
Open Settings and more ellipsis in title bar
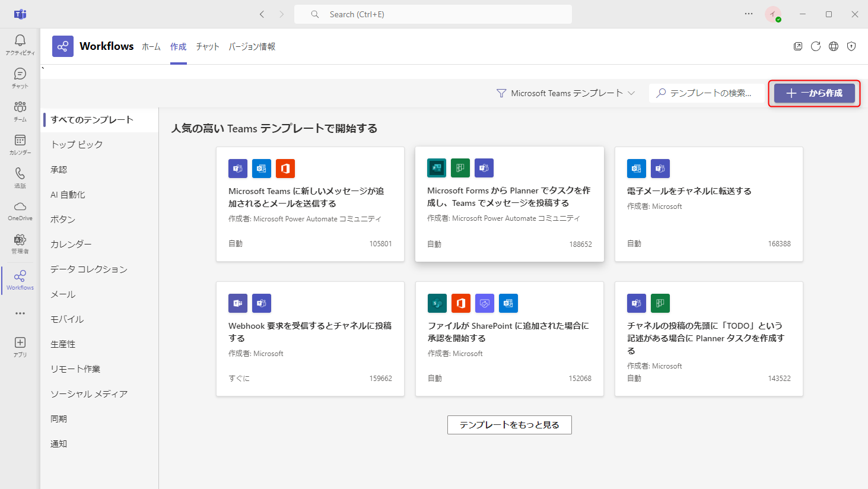[749, 14]
